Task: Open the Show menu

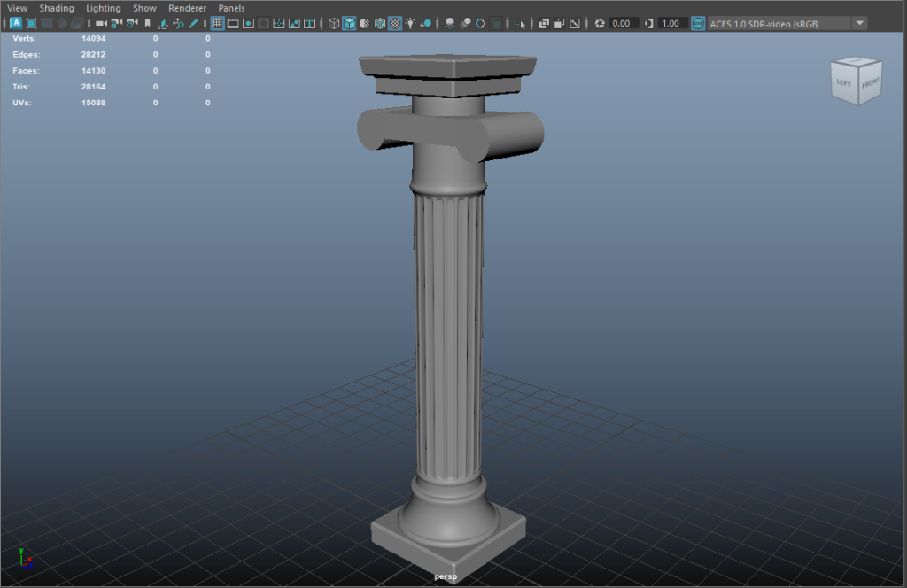Action: [144, 8]
